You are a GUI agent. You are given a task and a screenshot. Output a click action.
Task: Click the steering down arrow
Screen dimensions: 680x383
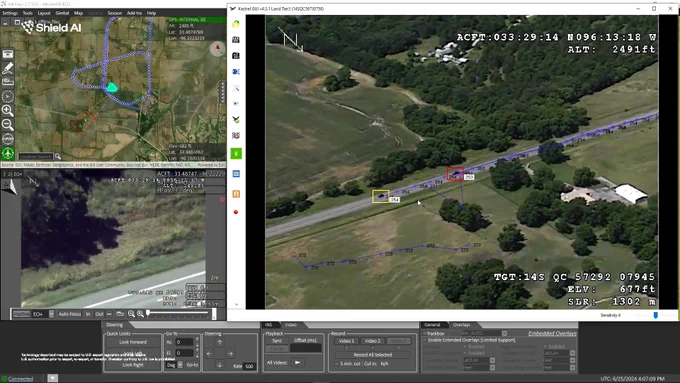click(x=219, y=364)
